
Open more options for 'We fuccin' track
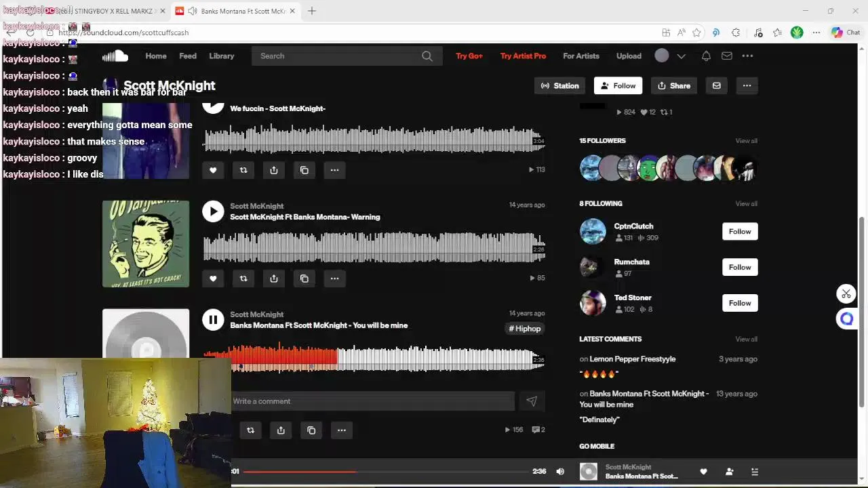pyautogui.click(x=335, y=170)
